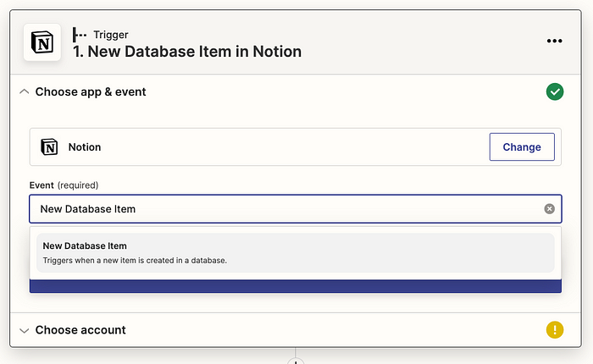Click the step title "1. New Database Item in Notion"

tap(187, 52)
